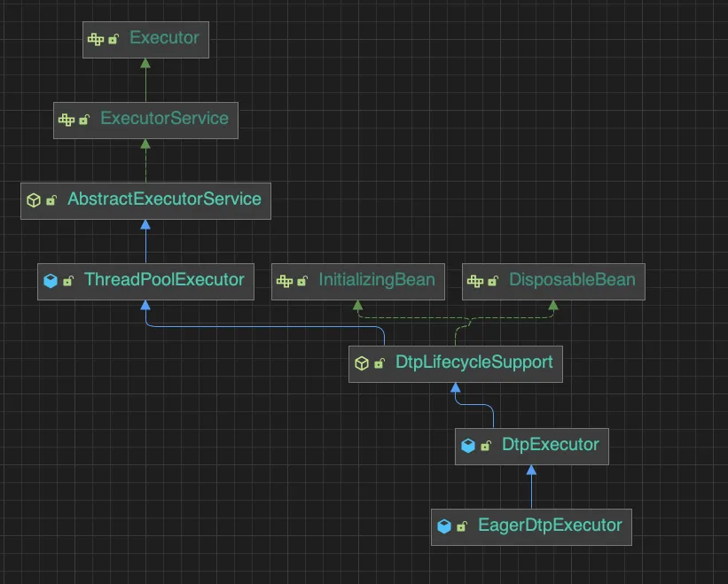Image resolution: width=728 pixels, height=584 pixels.
Task: Click the blue class icon on ThreadPoolExecutor
Action: (x=51, y=281)
